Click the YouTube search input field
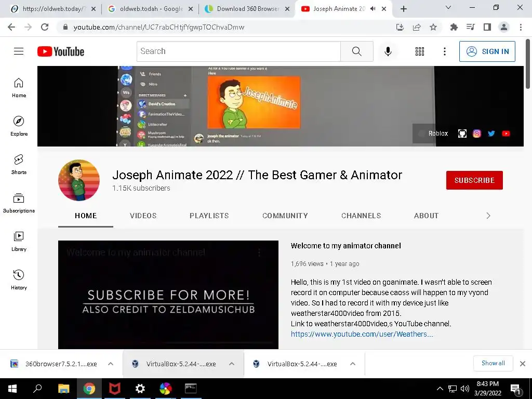Image resolution: width=532 pixels, height=399 pixels. 238,51
